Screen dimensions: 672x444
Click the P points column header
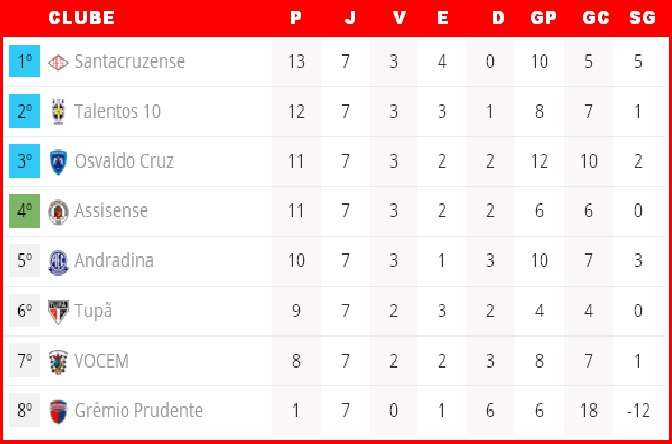[x=296, y=18]
